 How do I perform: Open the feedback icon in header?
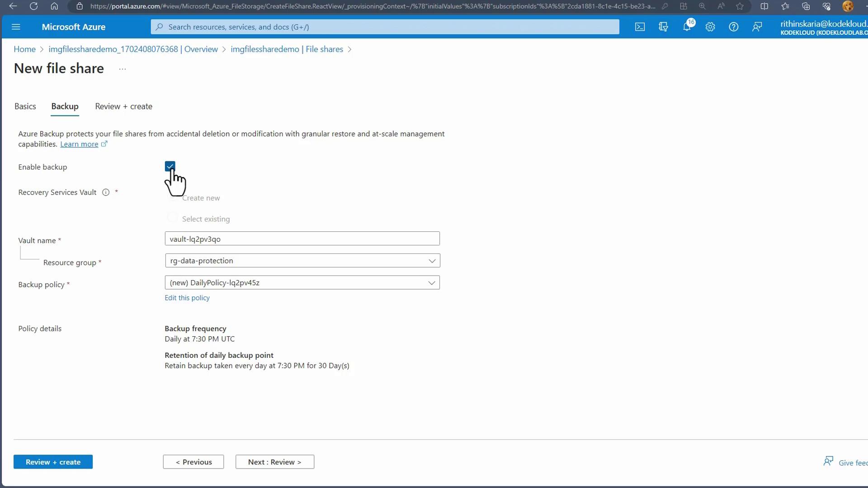757,27
